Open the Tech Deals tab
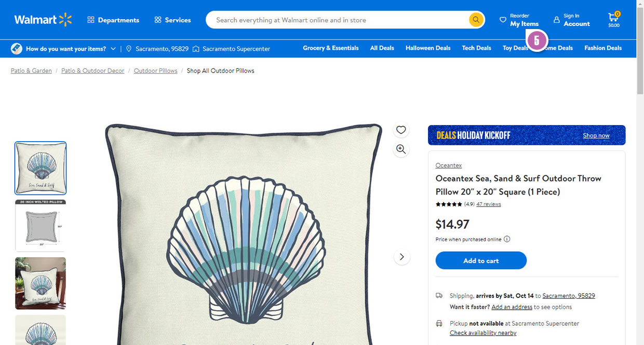The height and width of the screenshot is (345, 644). pyautogui.click(x=476, y=48)
